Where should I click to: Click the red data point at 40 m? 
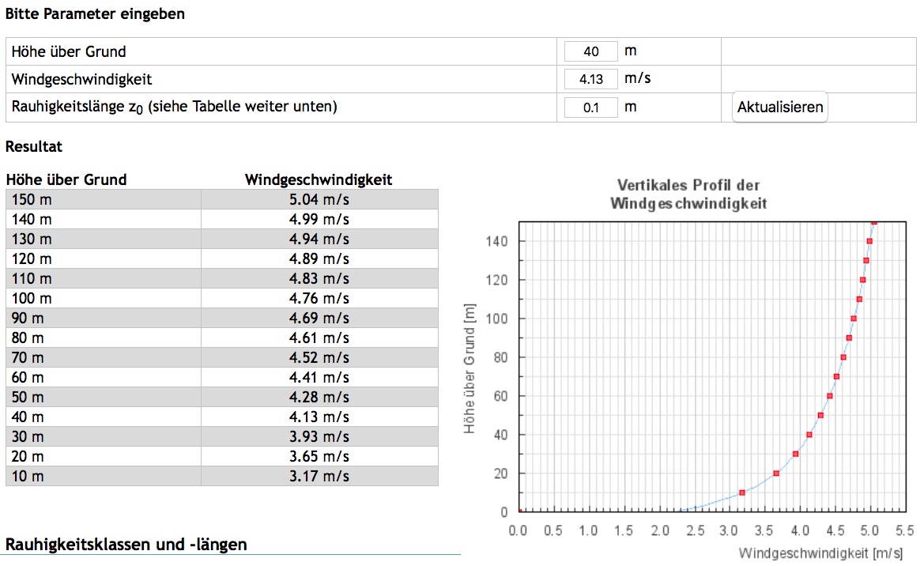[x=809, y=435]
